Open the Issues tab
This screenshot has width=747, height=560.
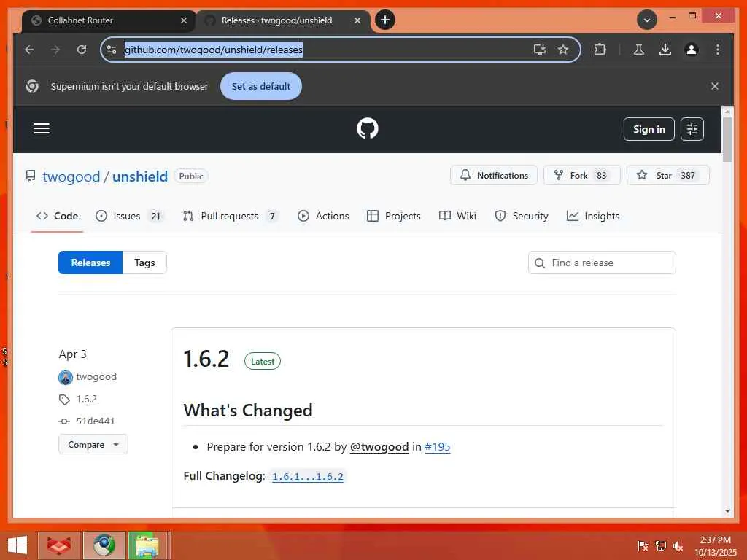(129, 216)
